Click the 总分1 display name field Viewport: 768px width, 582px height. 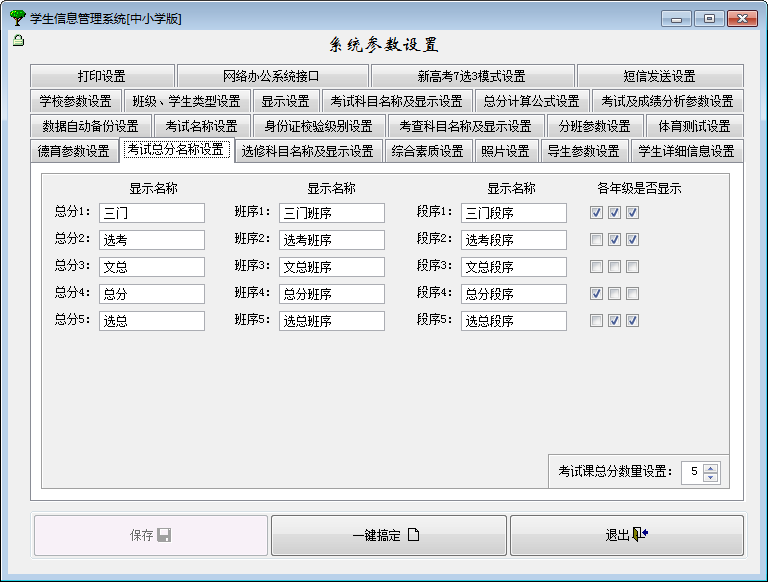click(151, 213)
